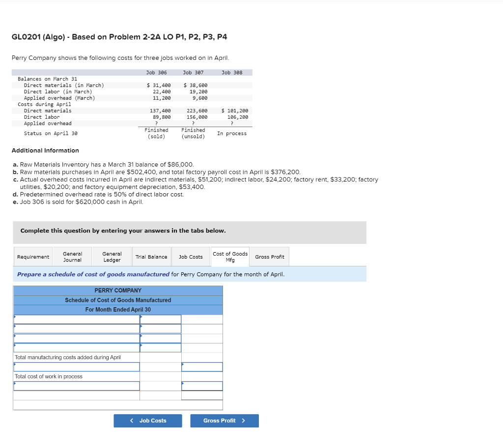Click the amount cell for 'Total cost of work in process'
Viewport: 503px width, 448px height.
pyautogui.click(x=202, y=386)
